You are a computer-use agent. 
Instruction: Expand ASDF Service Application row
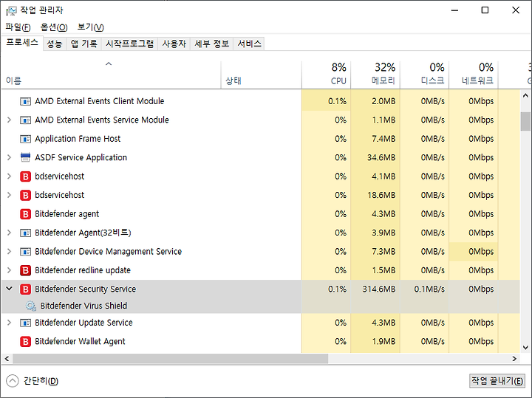pyautogui.click(x=9, y=157)
